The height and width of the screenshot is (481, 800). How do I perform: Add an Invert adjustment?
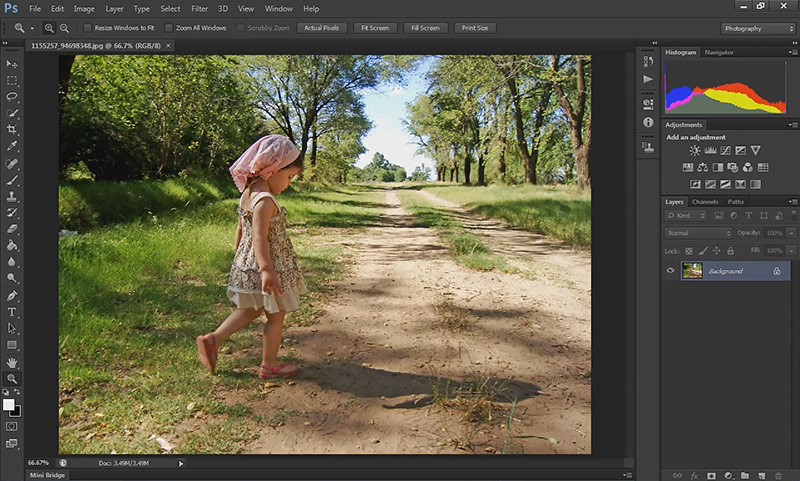[x=695, y=184]
